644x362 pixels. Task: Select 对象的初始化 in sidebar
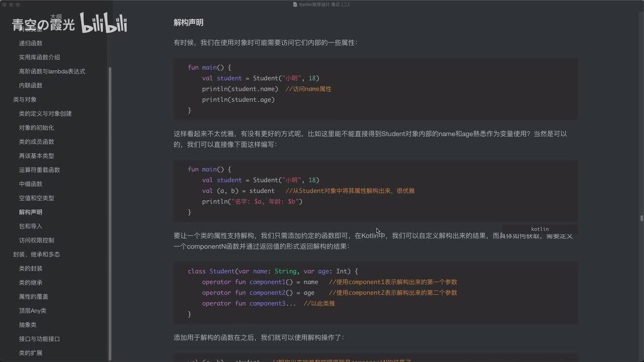36,128
